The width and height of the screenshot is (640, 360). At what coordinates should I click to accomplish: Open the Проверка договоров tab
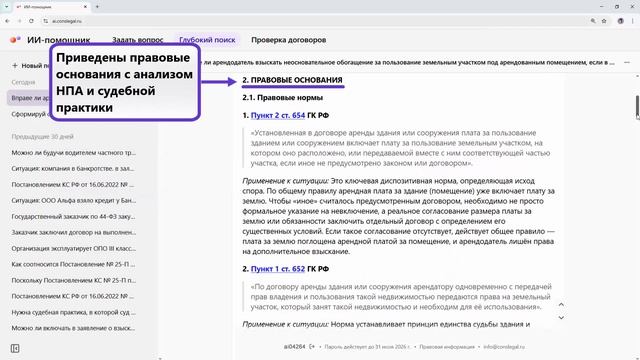tap(289, 40)
